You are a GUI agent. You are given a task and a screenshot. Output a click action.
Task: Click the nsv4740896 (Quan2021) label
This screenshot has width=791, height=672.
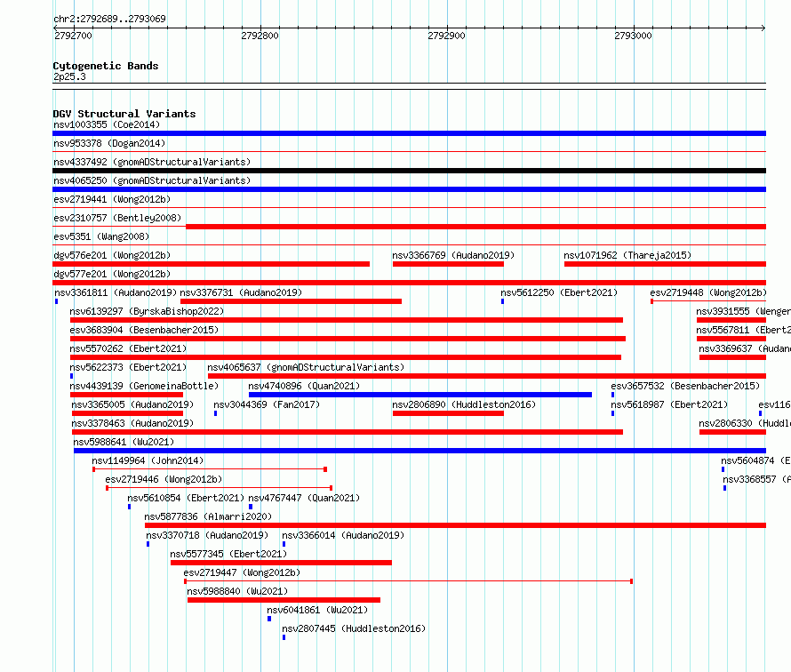(304, 386)
